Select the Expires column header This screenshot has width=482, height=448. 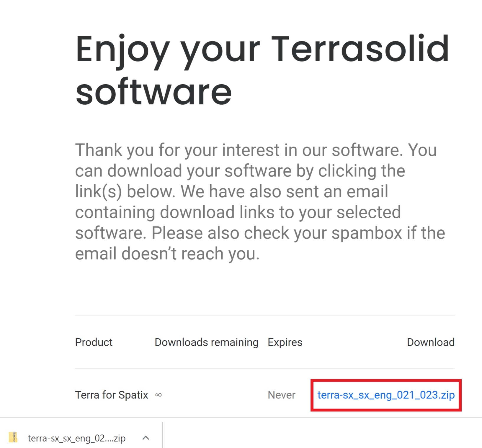[x=285, y=342]
